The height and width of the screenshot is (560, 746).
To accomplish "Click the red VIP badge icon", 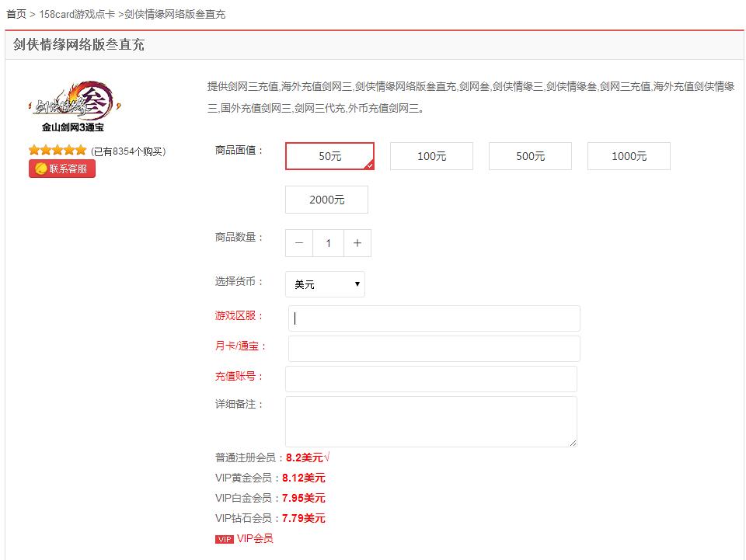I will 224,539.
